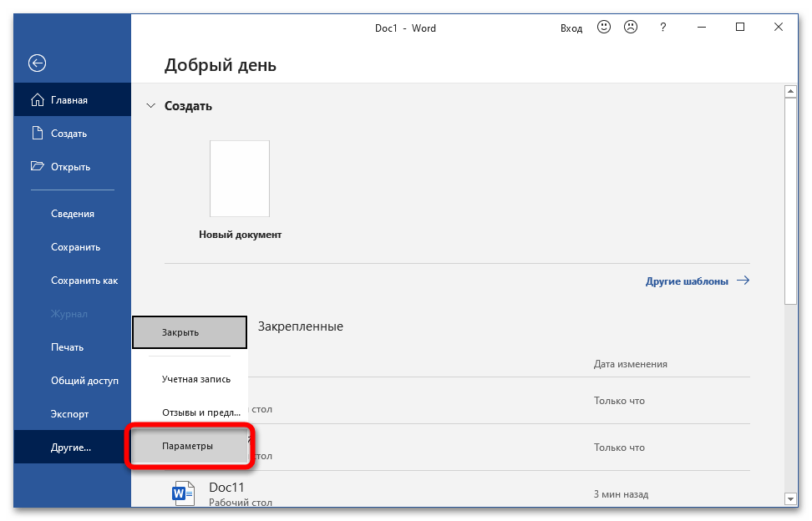Image resolution: width=812 pixels, height=521 pixels.
Task: Open Параметры from the popup menu
Action: click(189, 446)
